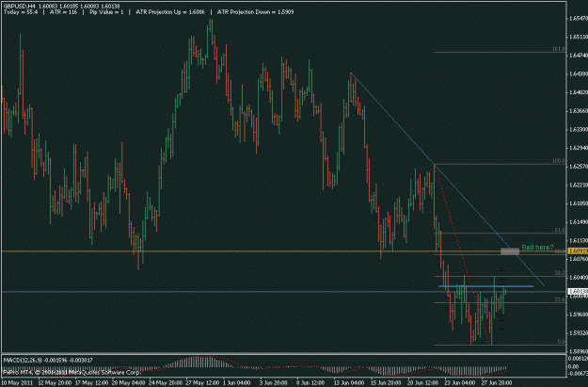Click the yellow 1.60919 price tag

click(578, 251)
